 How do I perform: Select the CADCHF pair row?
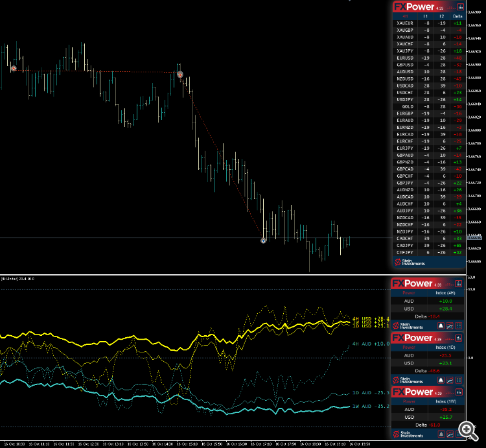pos(429,239)
